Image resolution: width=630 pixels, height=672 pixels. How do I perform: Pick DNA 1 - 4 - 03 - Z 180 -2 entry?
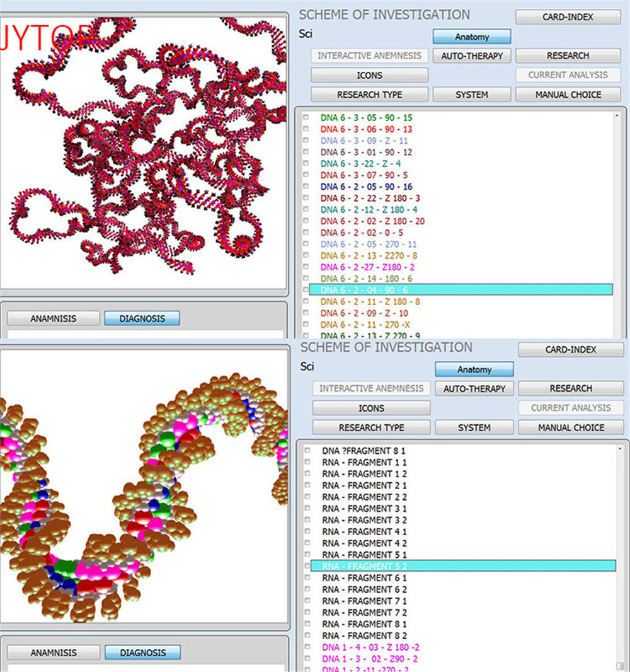click(370, 647)
